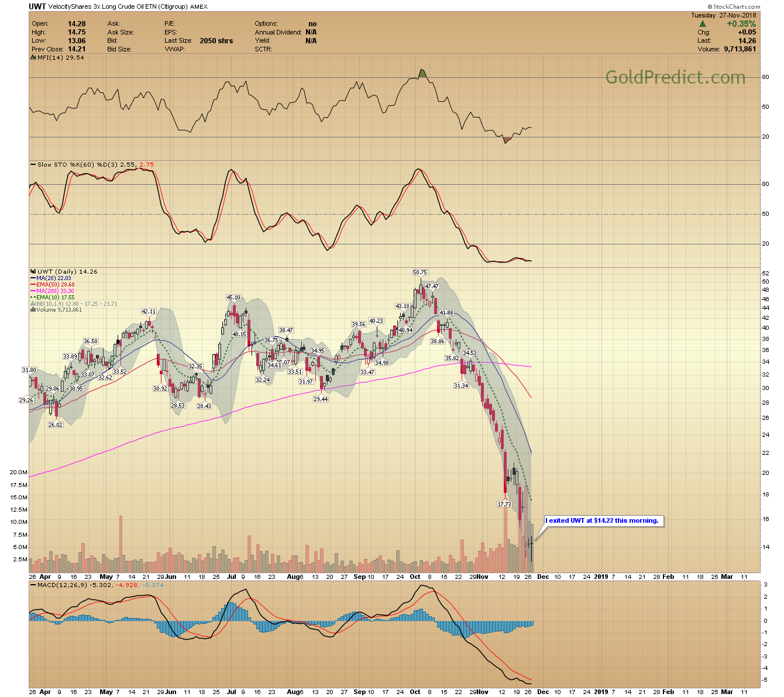The image size is (784, 697).
Task: Click the bold UWT ticker symbol
Action: (37, 6)
